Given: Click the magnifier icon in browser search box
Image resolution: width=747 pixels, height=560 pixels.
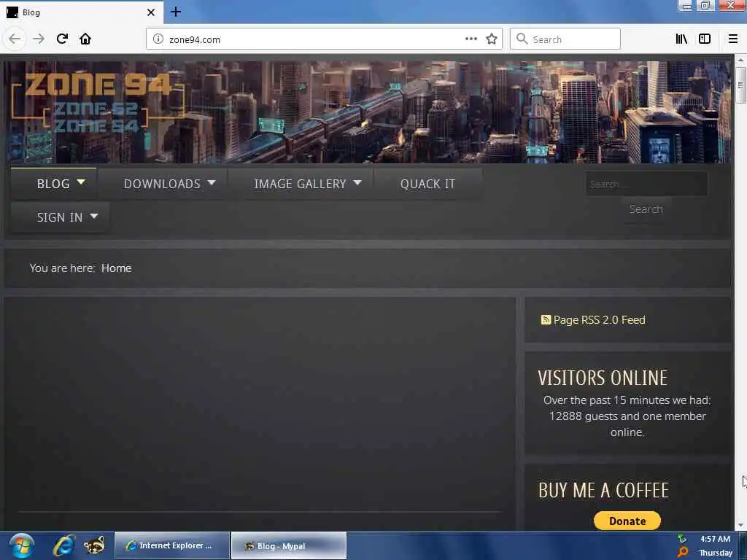Looking at the screenshot, I should (x=522, y=39).
